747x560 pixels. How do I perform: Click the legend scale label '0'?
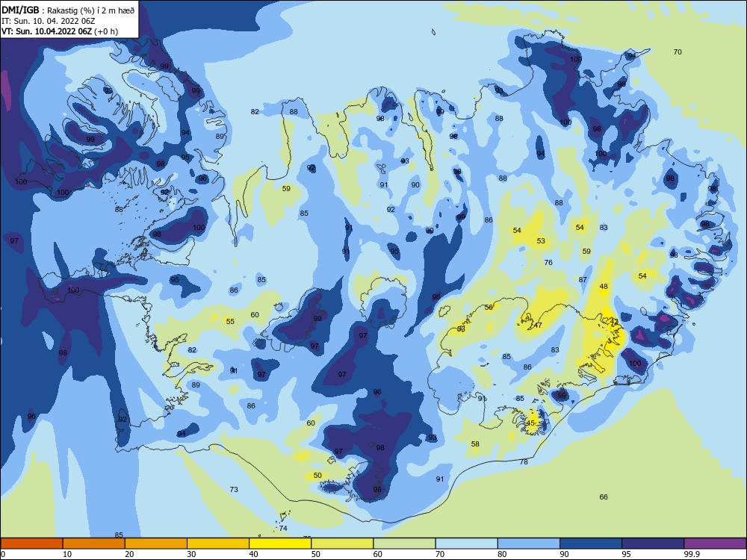click(x=3, y=554)
